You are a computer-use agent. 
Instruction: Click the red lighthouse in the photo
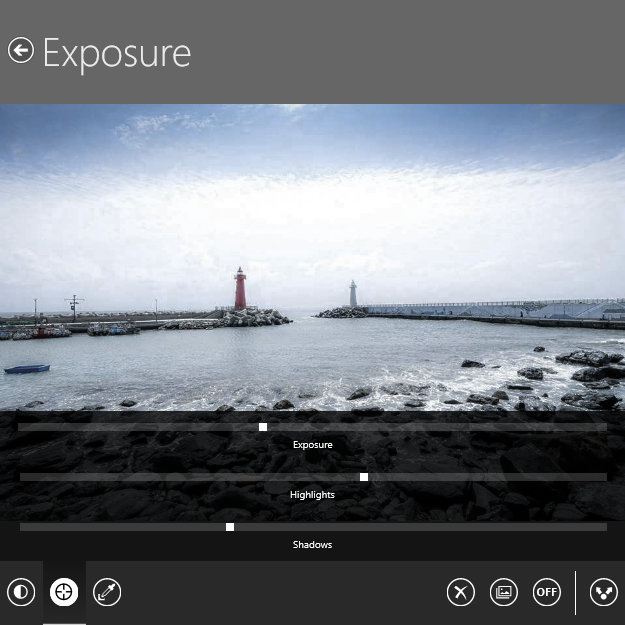point(240,290)
